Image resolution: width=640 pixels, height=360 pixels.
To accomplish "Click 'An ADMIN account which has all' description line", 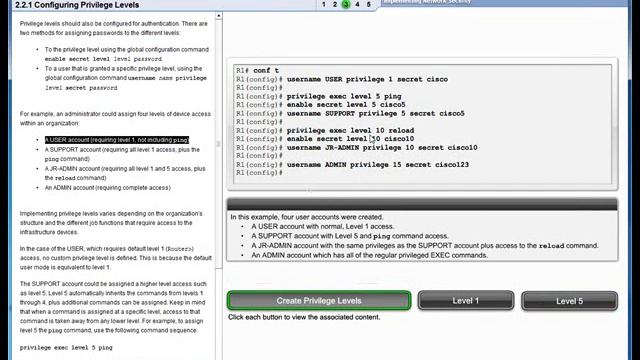I will (369, 255).
